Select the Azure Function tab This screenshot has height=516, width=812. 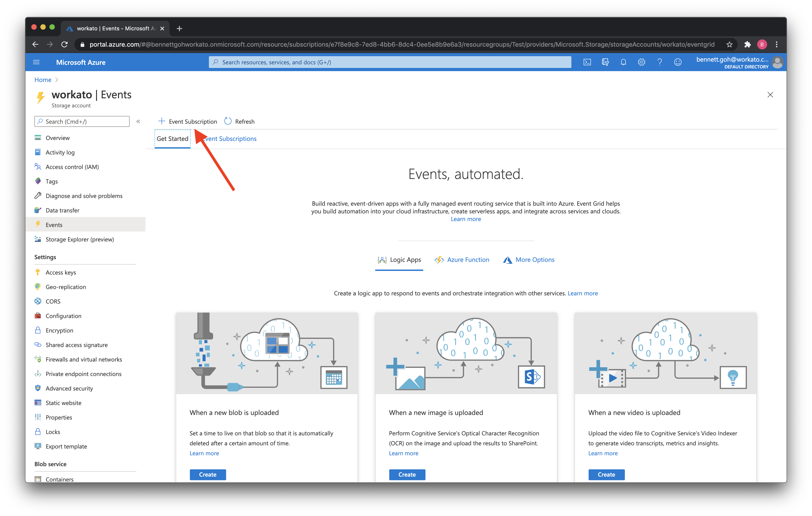coord(468,259)
